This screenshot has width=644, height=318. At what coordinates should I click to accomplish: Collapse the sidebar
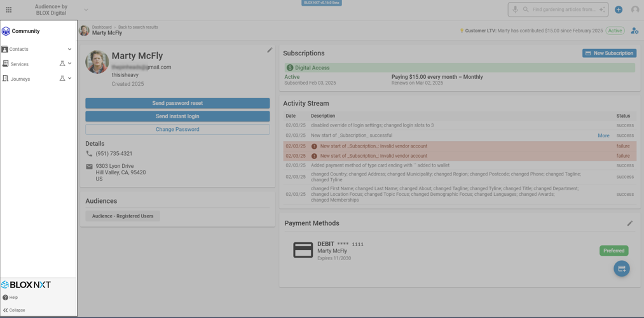(x=14, y=310)
